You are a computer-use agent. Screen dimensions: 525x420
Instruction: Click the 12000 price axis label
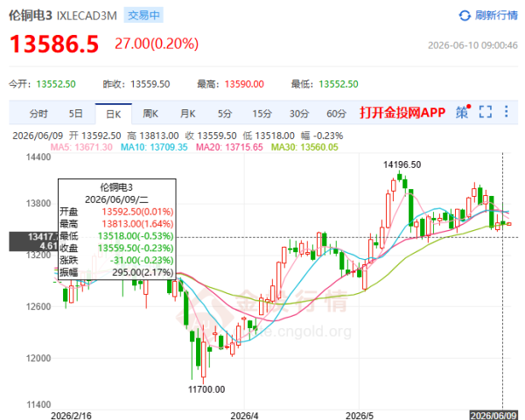pyautogui.click(x=38, y=358)
